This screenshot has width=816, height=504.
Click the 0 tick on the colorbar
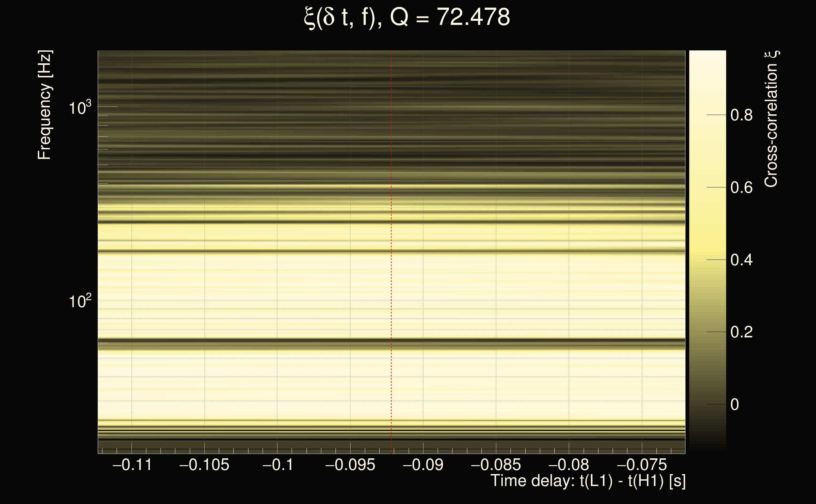pyautogui.click(x=735, y=405)
